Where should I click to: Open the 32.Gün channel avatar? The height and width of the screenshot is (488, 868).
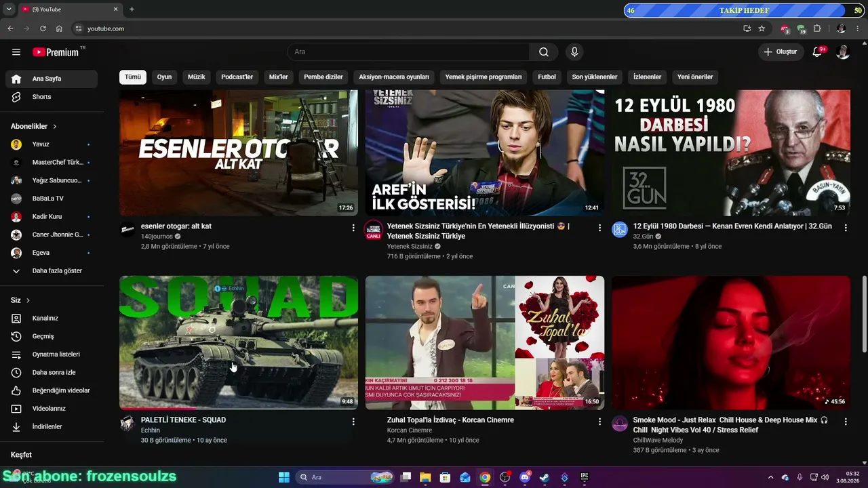pos(620,229)
